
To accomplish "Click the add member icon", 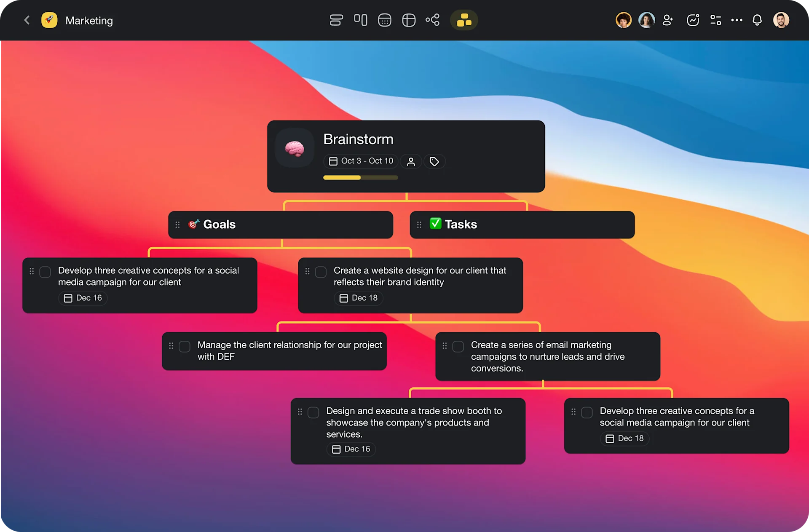I will [668, 20].
